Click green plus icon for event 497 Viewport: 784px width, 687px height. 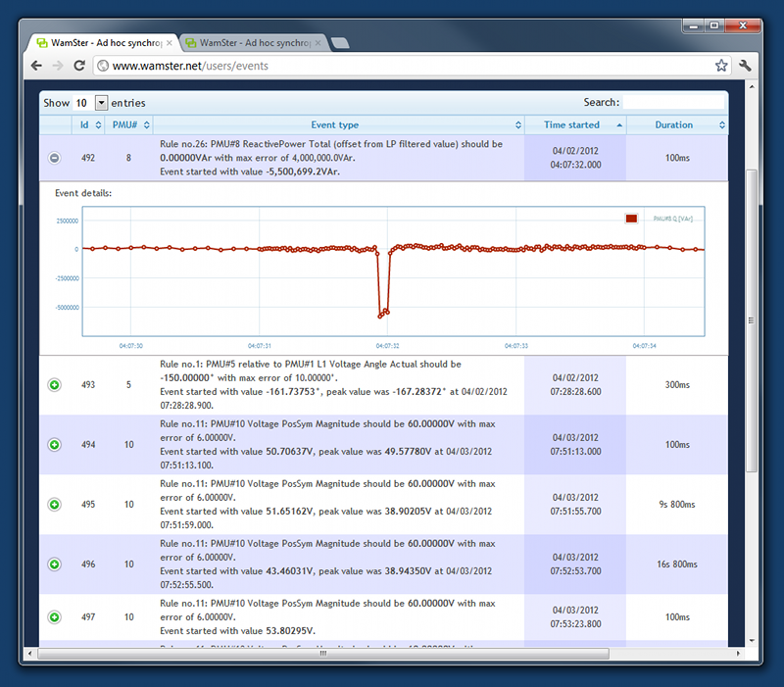[55, 617]
